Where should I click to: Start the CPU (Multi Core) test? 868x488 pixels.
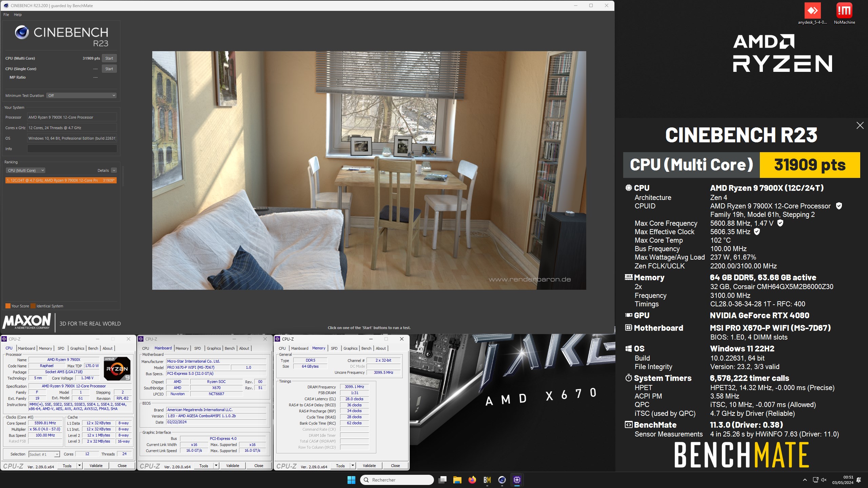(109, 58)
